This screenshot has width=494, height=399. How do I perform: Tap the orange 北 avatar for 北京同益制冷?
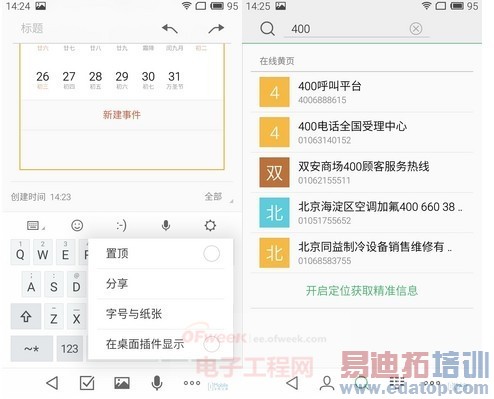click(x=274, y=253)
